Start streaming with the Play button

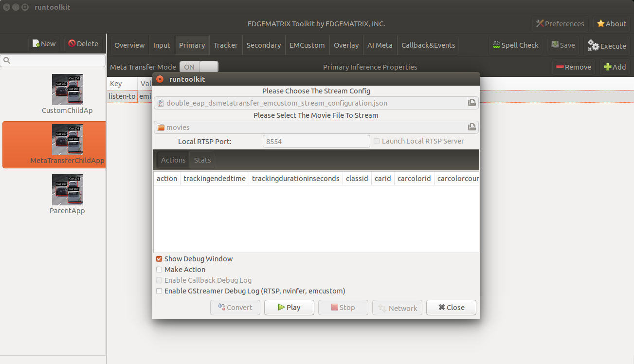289,308
